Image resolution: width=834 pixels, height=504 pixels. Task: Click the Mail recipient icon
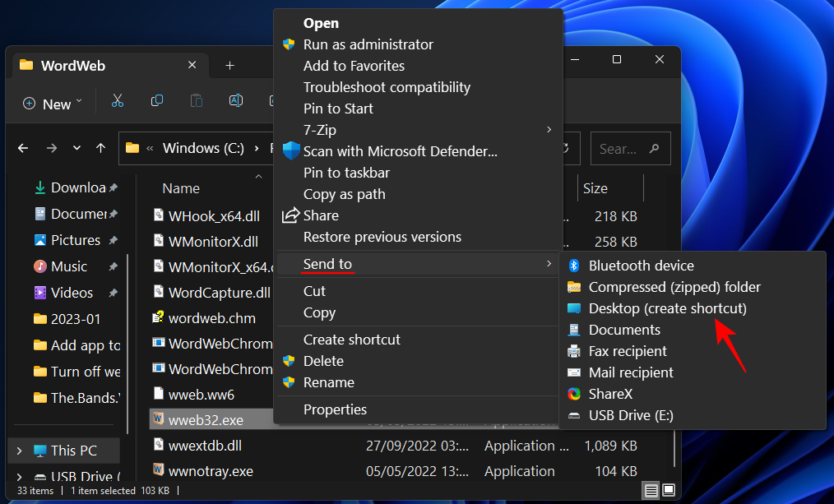tap(574, 372)
